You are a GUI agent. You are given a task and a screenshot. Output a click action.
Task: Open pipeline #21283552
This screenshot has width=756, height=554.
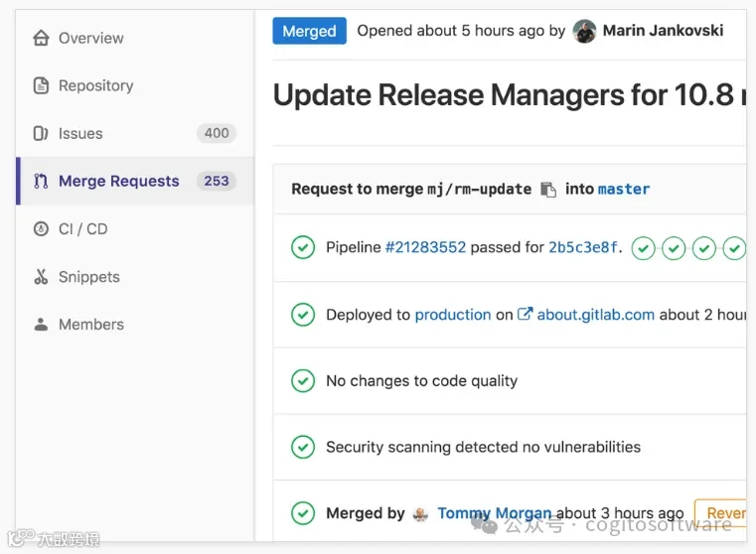click(x=425, y=247)
